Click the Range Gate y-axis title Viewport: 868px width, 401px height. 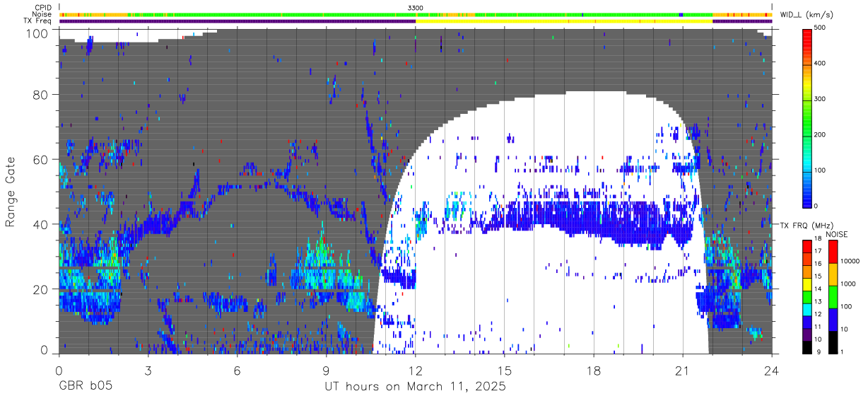tap(11, 192)
